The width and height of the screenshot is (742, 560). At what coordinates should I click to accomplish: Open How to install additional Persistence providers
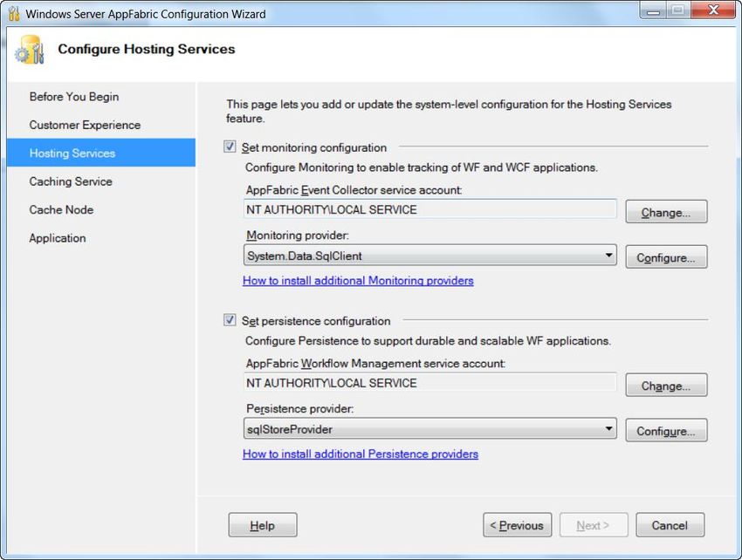361,454
